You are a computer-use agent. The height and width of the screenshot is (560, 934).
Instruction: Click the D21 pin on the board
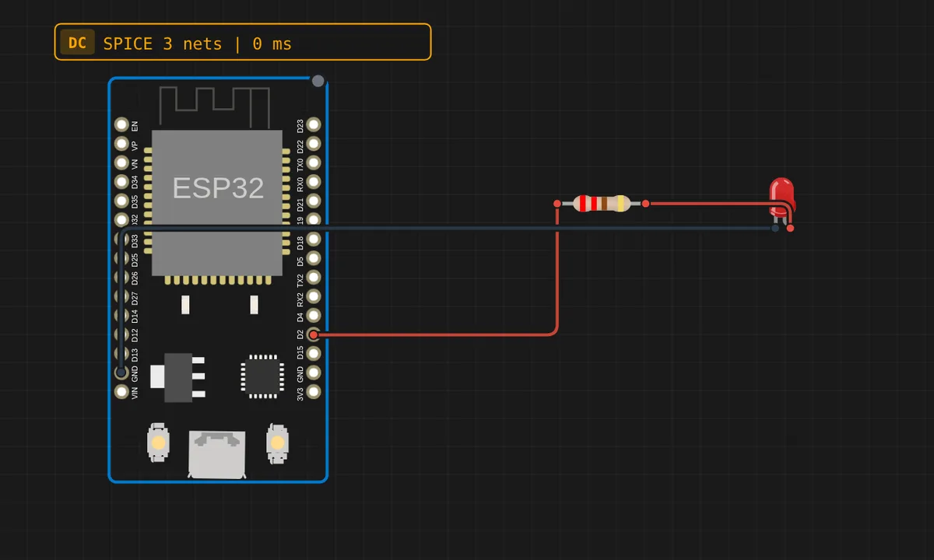click(314, 201)
